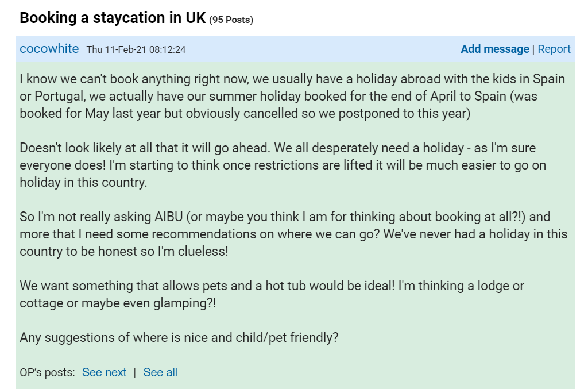This screenshot has height=389, width=588.
Task: Go to OP's next post via See next
Action: click(104, 372)
